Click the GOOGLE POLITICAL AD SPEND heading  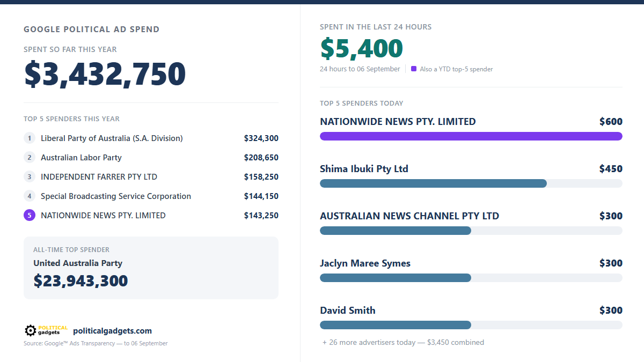coord(92,29)
